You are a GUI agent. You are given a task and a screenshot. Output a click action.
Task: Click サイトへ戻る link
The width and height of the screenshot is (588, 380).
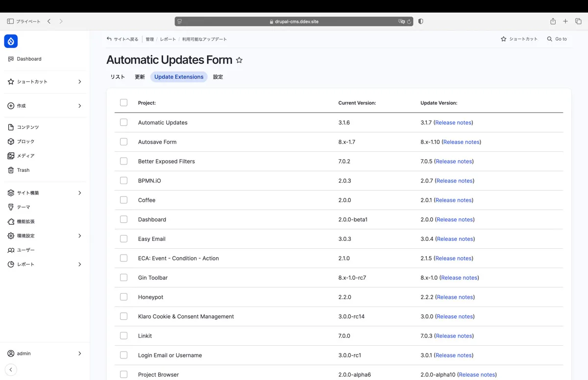point(122,39)
